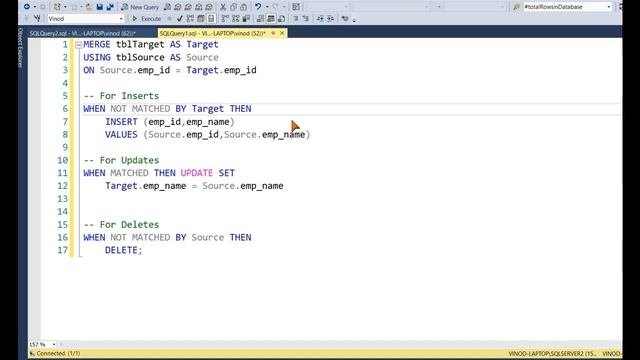
Task: Collapse the MERGE statement outline
Action: (x=78, y=45)
